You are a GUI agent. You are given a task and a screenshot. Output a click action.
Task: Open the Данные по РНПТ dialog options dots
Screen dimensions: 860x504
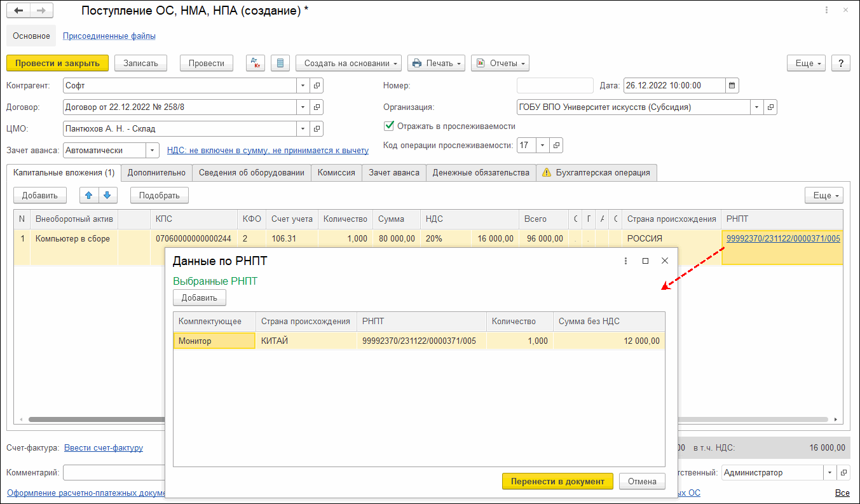626,261
